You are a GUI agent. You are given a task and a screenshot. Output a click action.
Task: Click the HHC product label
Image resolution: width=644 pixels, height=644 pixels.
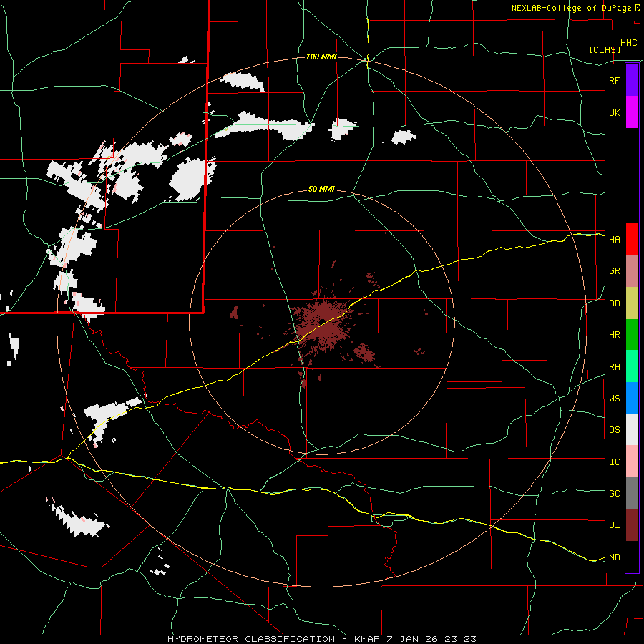tap(628, 43)
